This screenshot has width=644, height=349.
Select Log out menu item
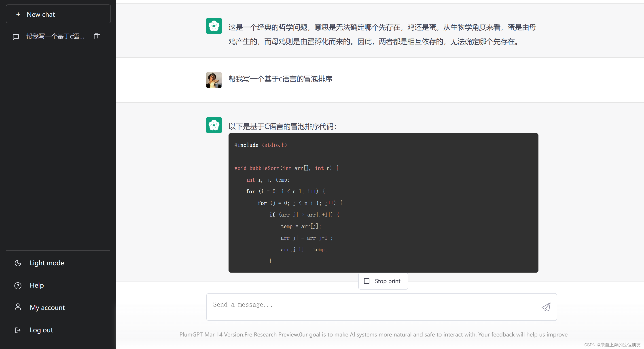[42, 330]
